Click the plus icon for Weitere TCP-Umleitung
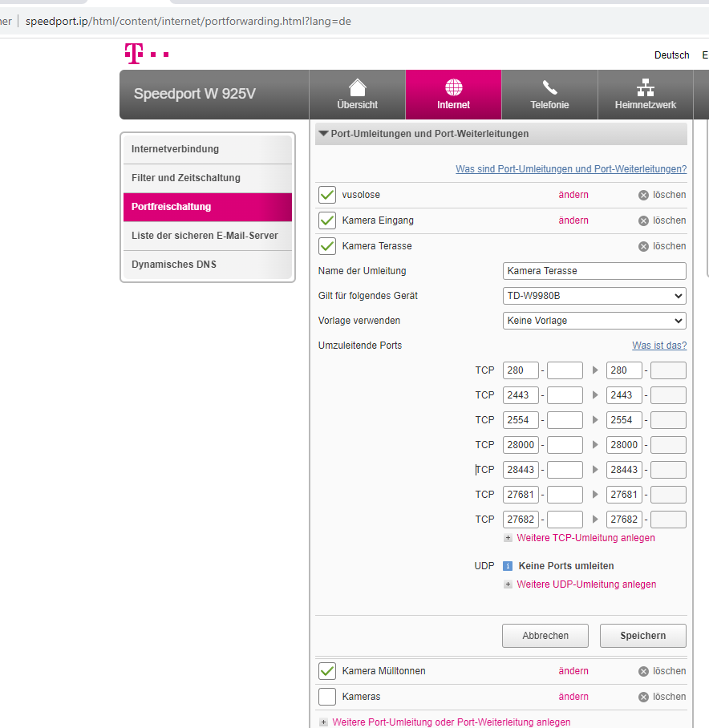 point(508,538)
